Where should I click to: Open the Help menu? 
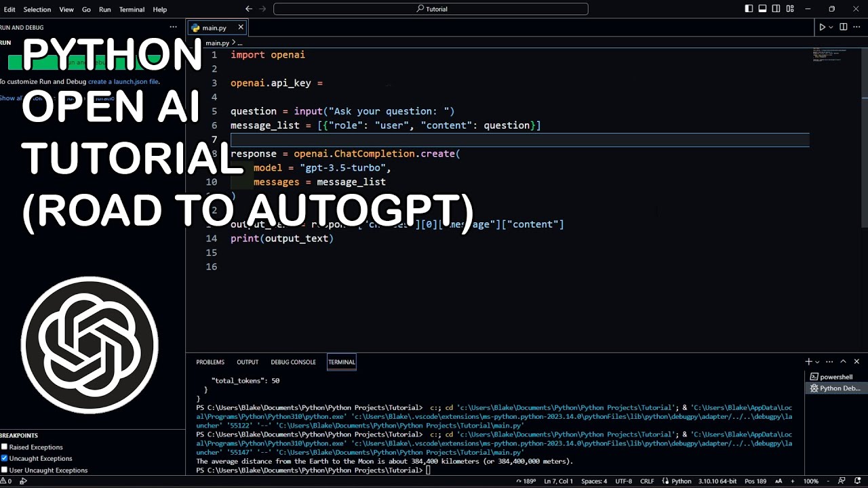coord(159,9)
